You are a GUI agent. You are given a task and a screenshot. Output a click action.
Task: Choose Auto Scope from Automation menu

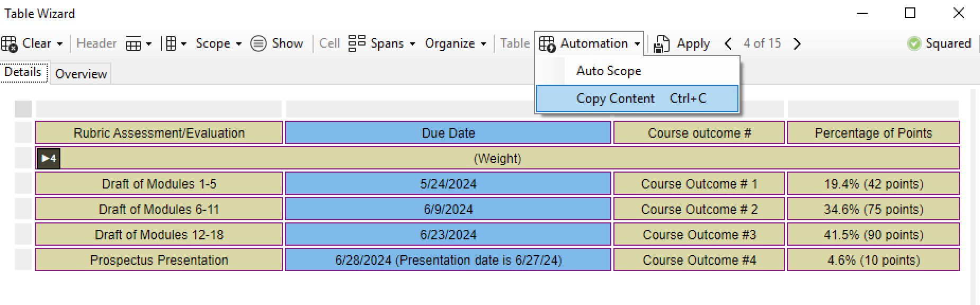click(x=609, y=71)
